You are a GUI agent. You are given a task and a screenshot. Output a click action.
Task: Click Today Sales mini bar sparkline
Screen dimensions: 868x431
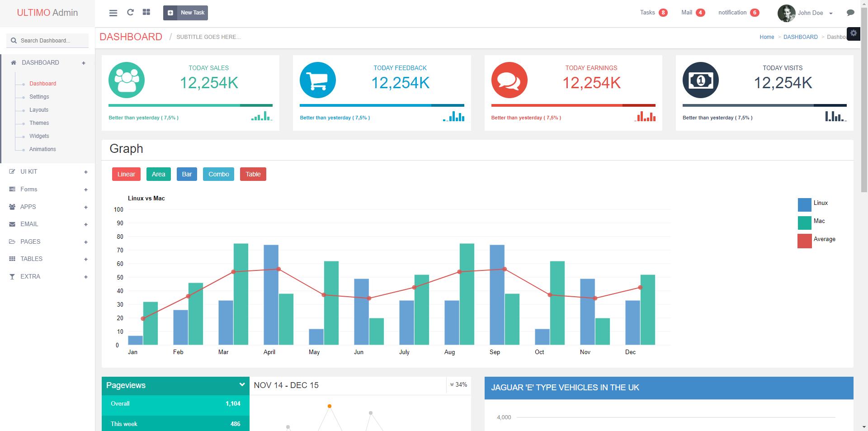click(x=262, y=116)
